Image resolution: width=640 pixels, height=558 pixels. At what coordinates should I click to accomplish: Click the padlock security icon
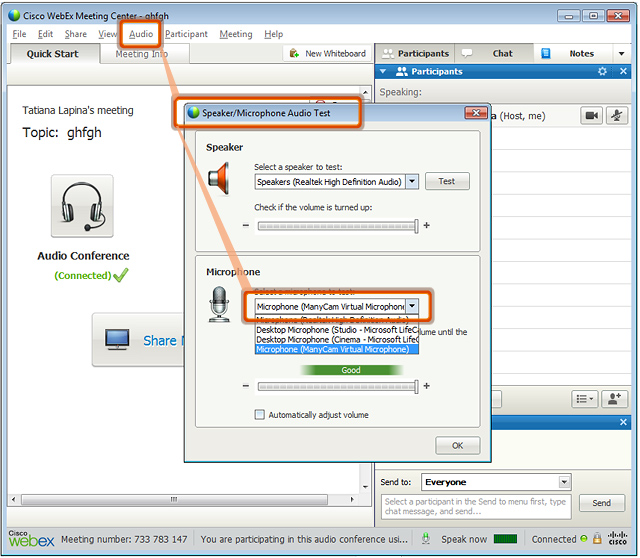pos(597,538)
